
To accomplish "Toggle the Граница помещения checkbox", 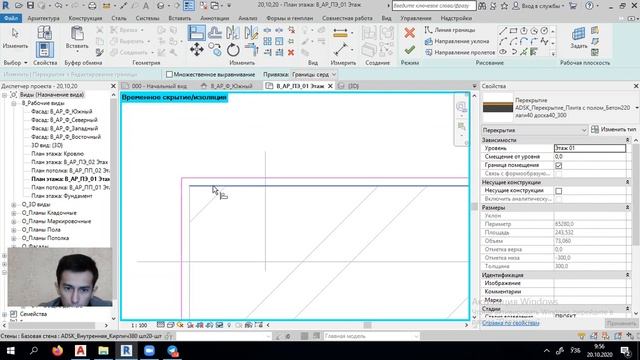I will click(x=558, y=165).
